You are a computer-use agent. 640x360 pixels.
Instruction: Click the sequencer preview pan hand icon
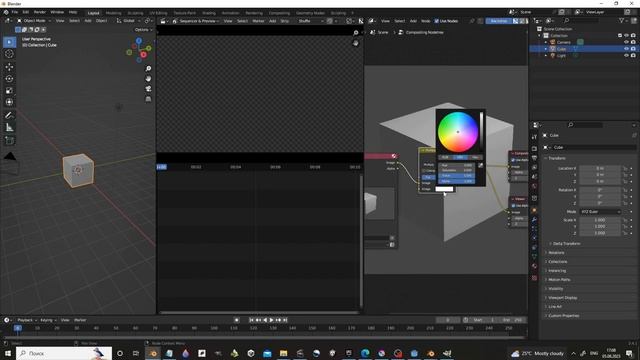(x=356, y=43)
